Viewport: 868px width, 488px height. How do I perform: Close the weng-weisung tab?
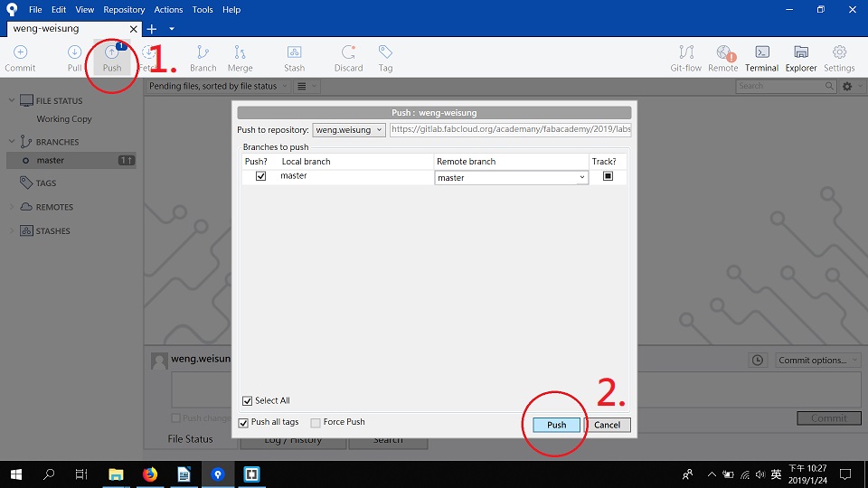[x=134, y=29]
